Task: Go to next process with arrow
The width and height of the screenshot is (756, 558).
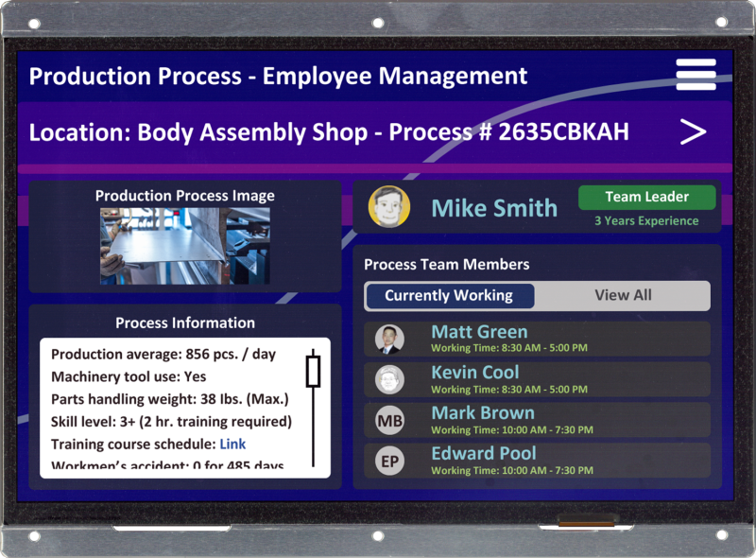Action: tap(693, 131)
